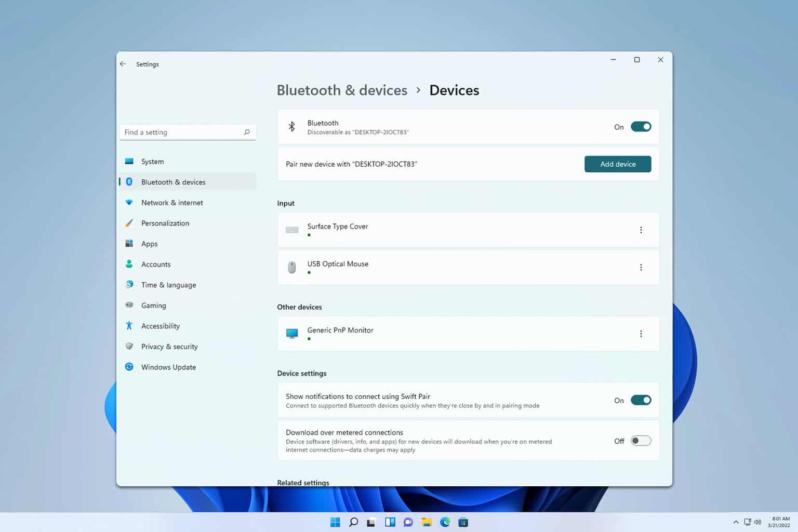Open Time & language settings
This screenshot has width=798, height=532.
tap(188, 285)
